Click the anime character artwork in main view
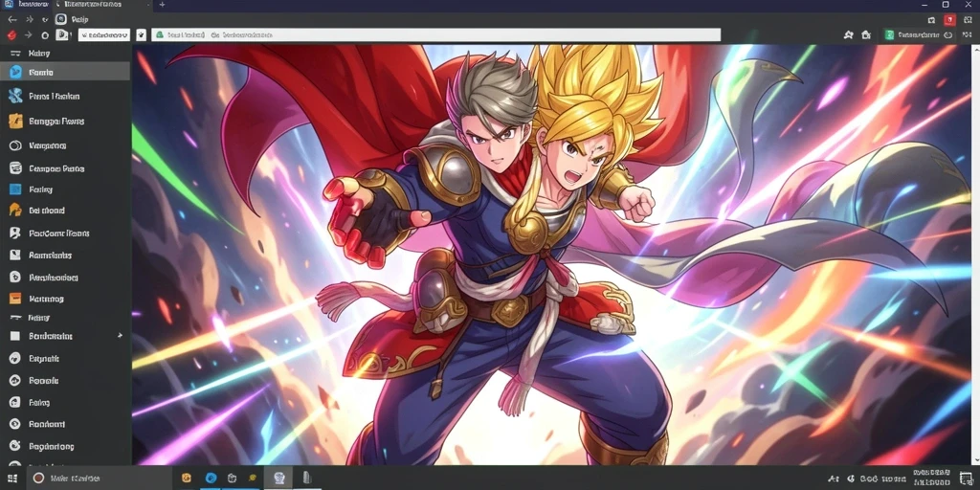Image resolution: width=980 pixels, height=490 pixels. coord(552,255)
